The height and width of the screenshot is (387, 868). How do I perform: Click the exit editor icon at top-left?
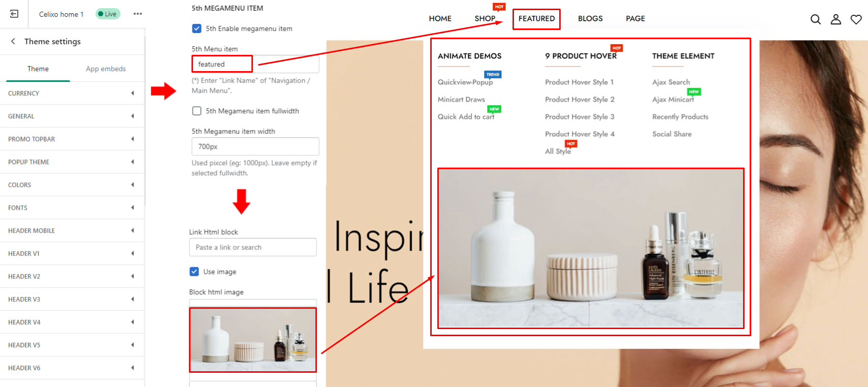pyautogui.click(x=14, y=14)
